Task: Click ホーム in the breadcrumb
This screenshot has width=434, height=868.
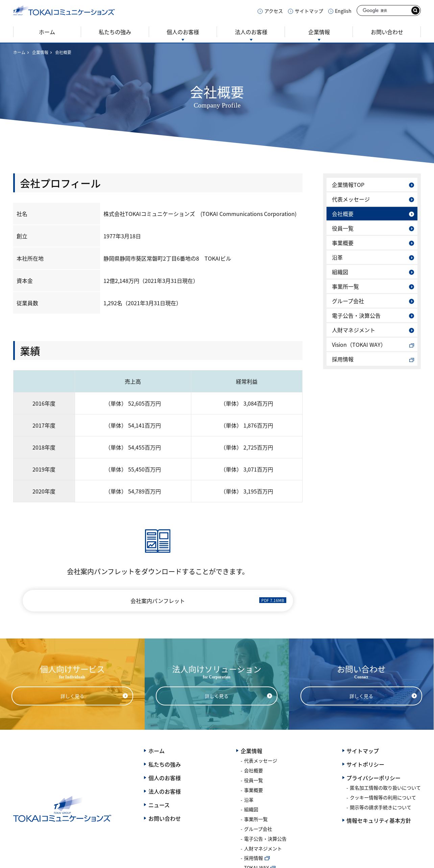Action: 19,52
